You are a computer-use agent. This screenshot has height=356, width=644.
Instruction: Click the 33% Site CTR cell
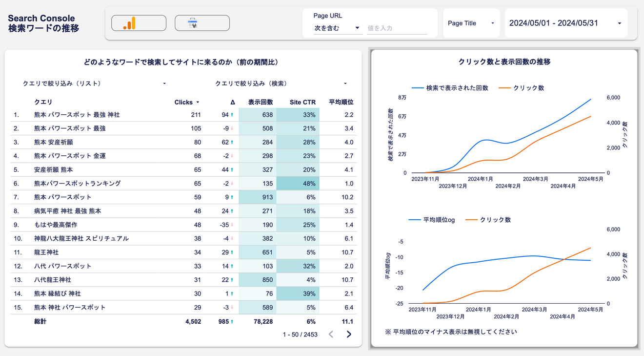click(298, 115)
